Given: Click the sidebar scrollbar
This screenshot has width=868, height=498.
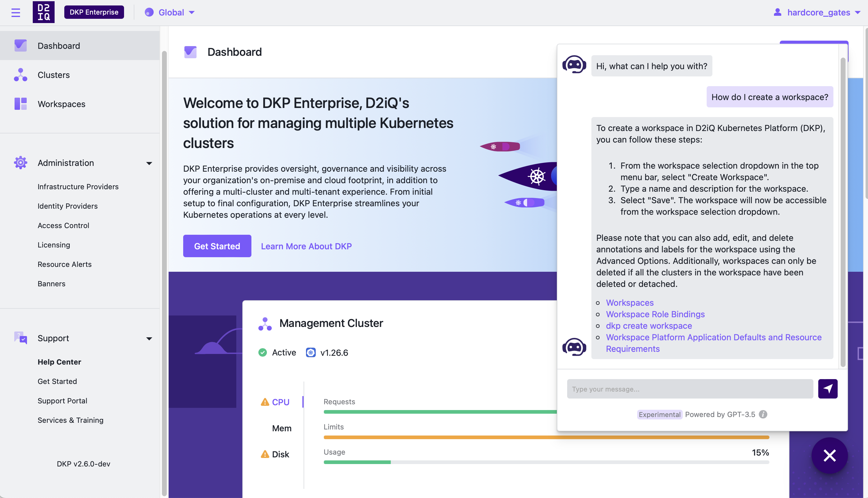Looking at the screenshot, I should [x=164, y=273].
